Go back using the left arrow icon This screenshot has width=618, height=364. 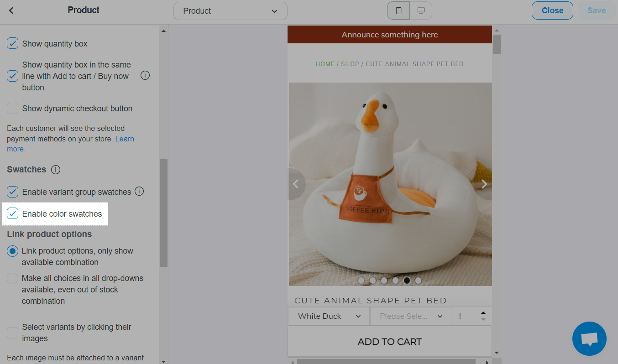pyautogui.click(x=11, y=10)
